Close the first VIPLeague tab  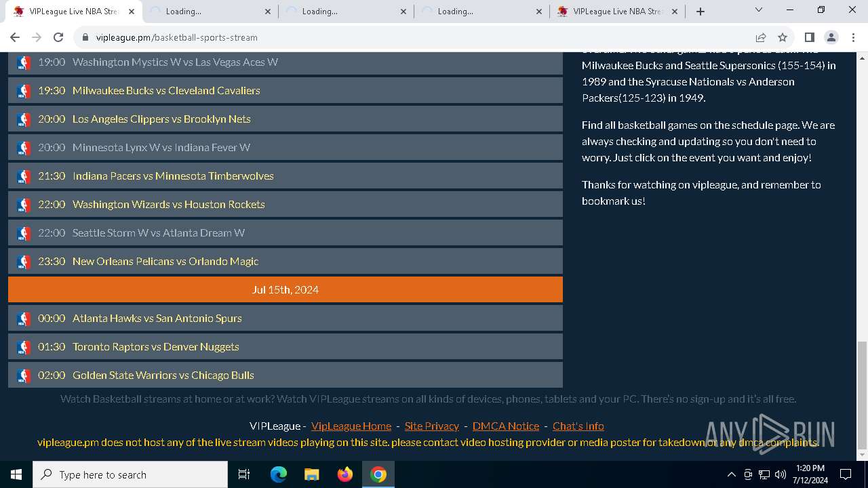tap(132, 12)
